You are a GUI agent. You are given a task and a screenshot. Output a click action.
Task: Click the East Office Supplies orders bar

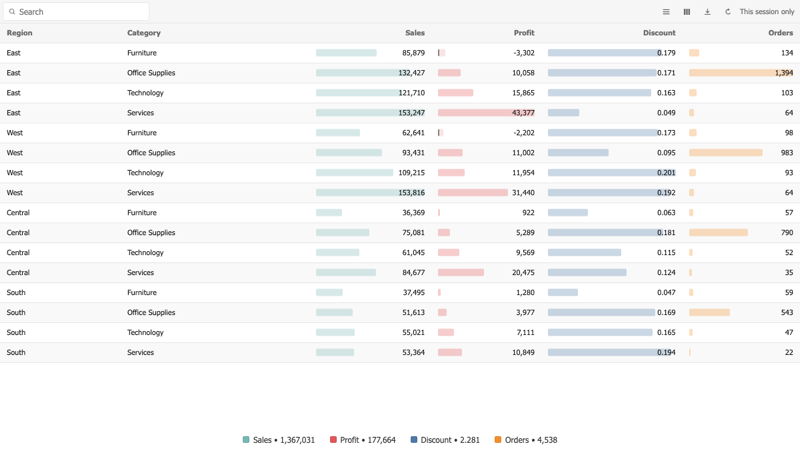pyautogui.click(x=741, y=73)
